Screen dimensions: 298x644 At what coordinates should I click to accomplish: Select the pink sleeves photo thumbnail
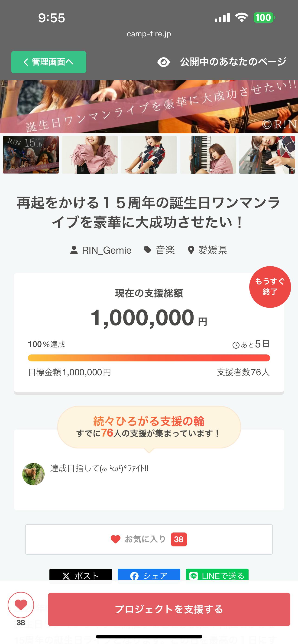[x=90, y=155]
